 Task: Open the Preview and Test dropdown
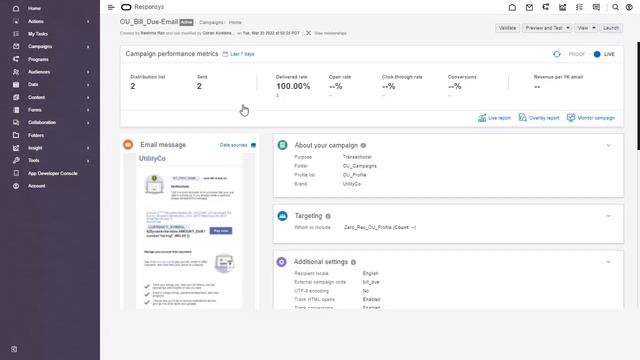tap(547, 28)
